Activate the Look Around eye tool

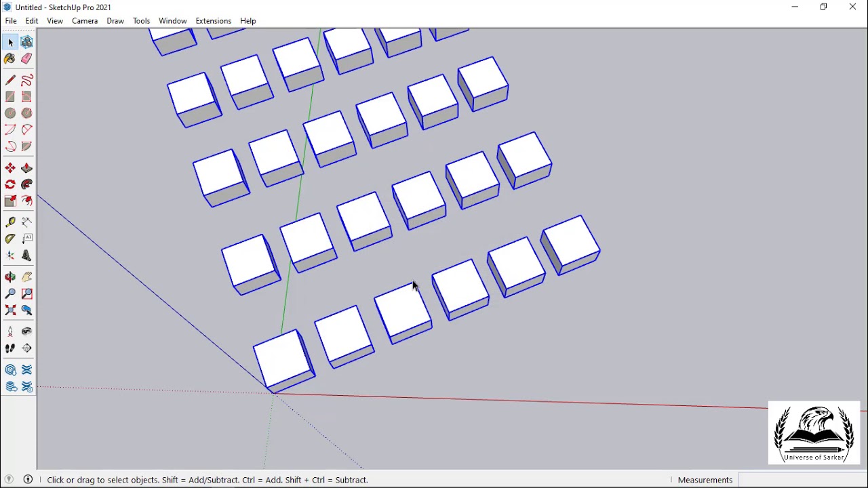tap(26, 331)
